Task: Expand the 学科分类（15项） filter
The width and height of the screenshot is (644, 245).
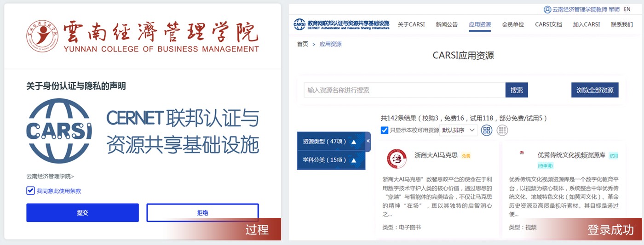Action: click(x=331, y=160)
